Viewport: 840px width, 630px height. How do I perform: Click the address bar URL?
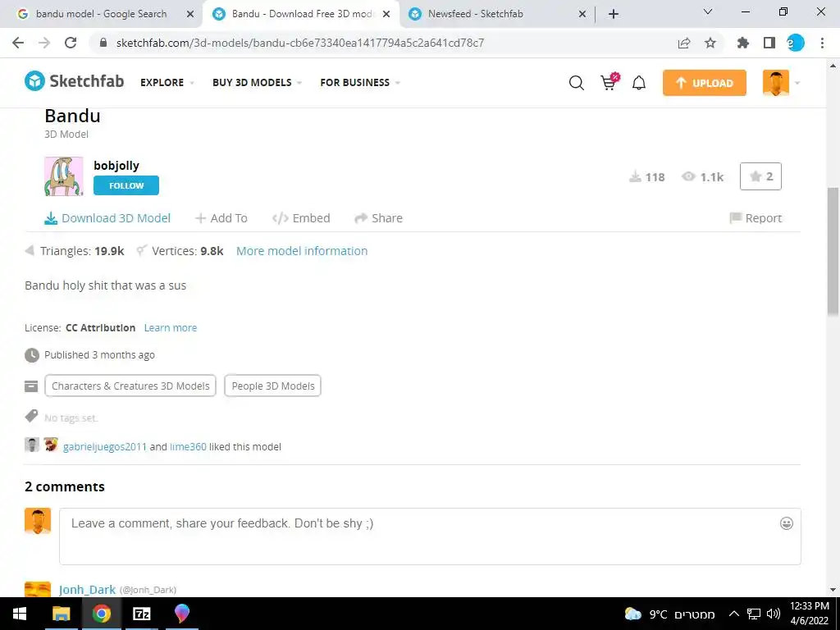[300, 43]
